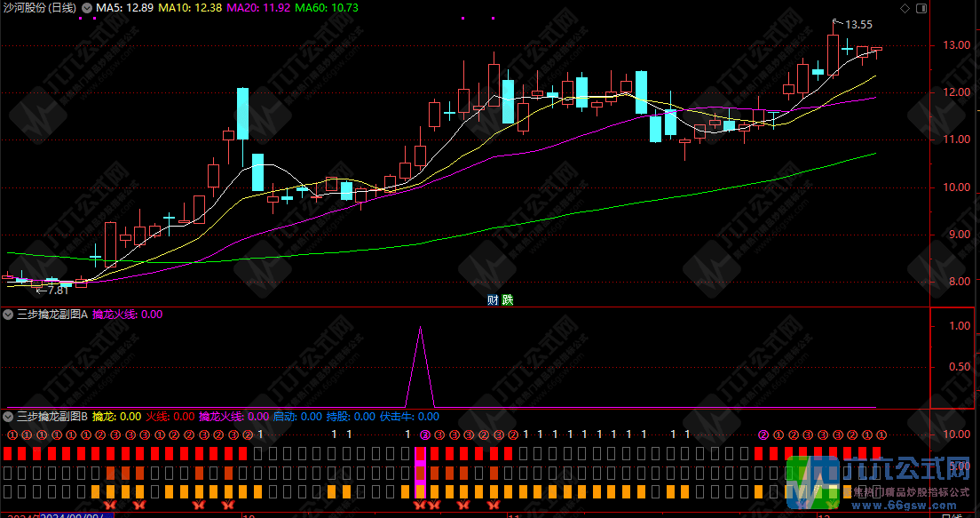Screen dimensions: 980x518
Task: Click the 三步擒龙副图A panel title
Action: click(x=52, y=314)
